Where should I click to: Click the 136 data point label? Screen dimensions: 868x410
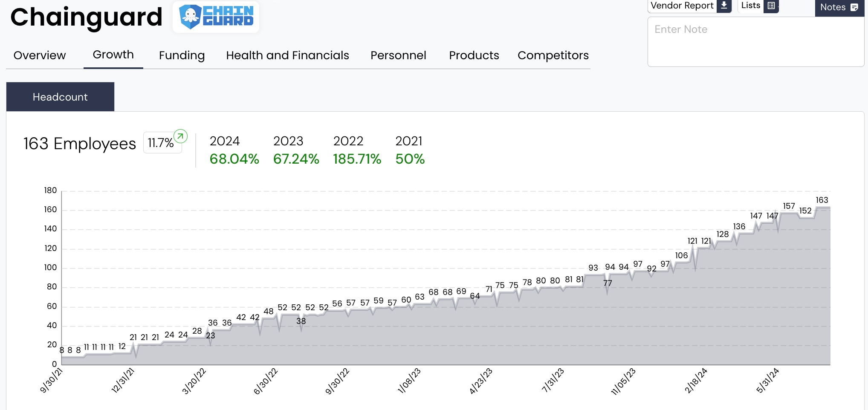pos(739,226)
